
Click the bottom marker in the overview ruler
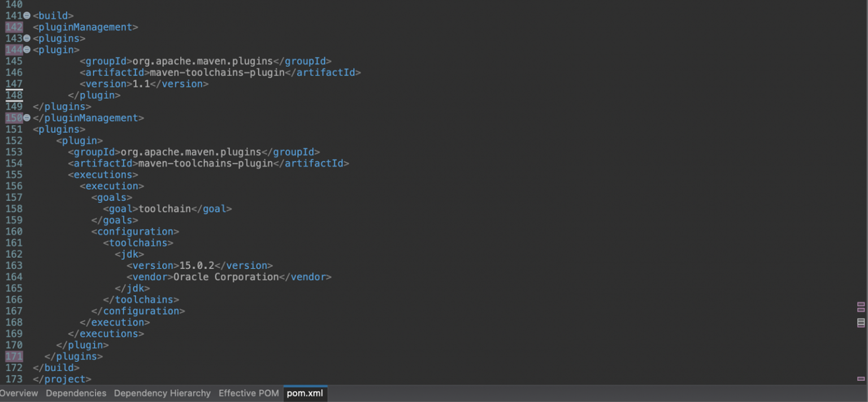coord(861,378)
